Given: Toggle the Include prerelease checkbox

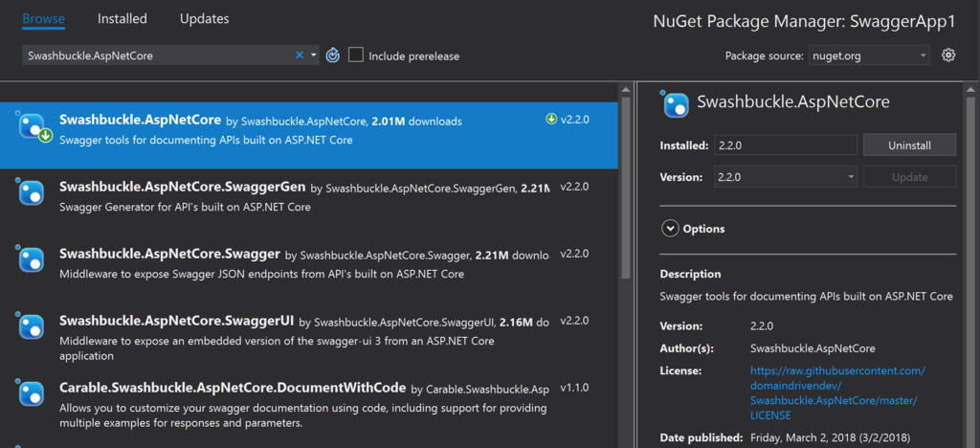Looking at the screenshot, I should click(x=356, y=55).
